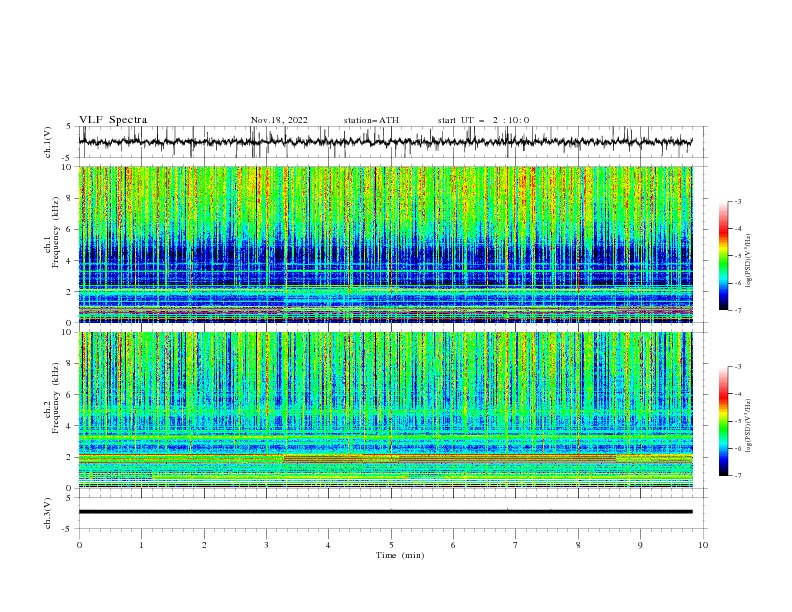Click the ch.1 colorbar log(PSD) label
The width and height of the screenshot is (792, 612).
click(x=749, y=261)
